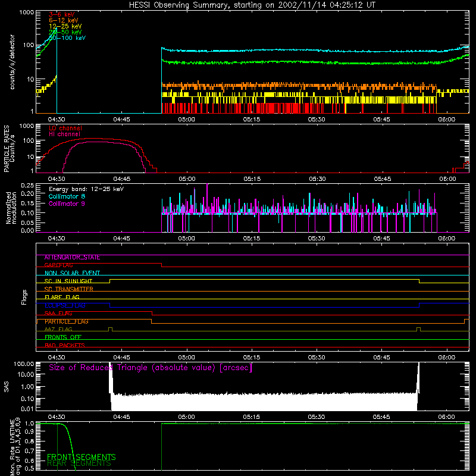Image resolution: width=476 pixels, height=476 pixels.
Task: Click the 0.25 tick on the modulation axis
Action: click(x=27, y=186)
